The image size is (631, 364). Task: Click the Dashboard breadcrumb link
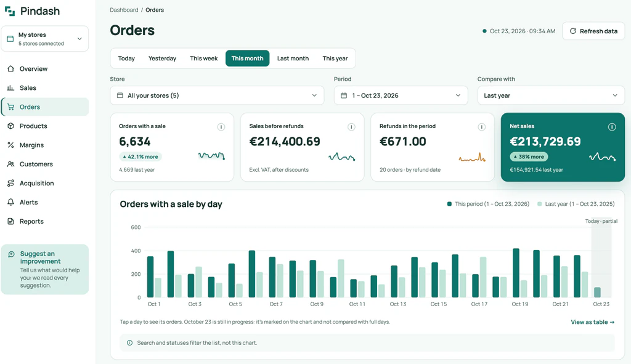(x=124, y=10)
